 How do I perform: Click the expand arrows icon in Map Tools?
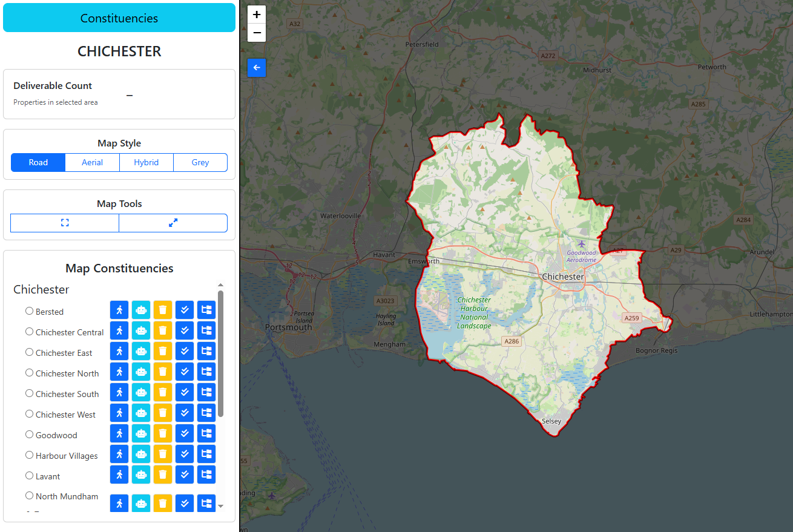click(x=173, y=223)
